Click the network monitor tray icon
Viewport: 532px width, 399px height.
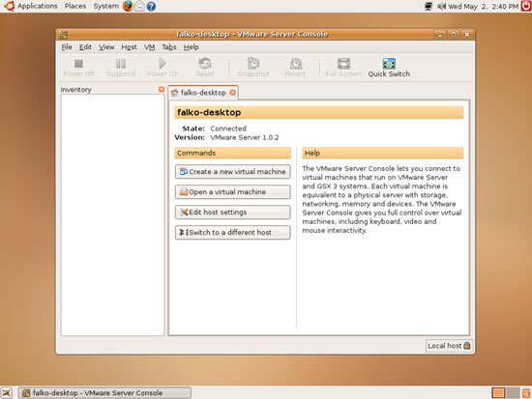click(x=429, y=6)
